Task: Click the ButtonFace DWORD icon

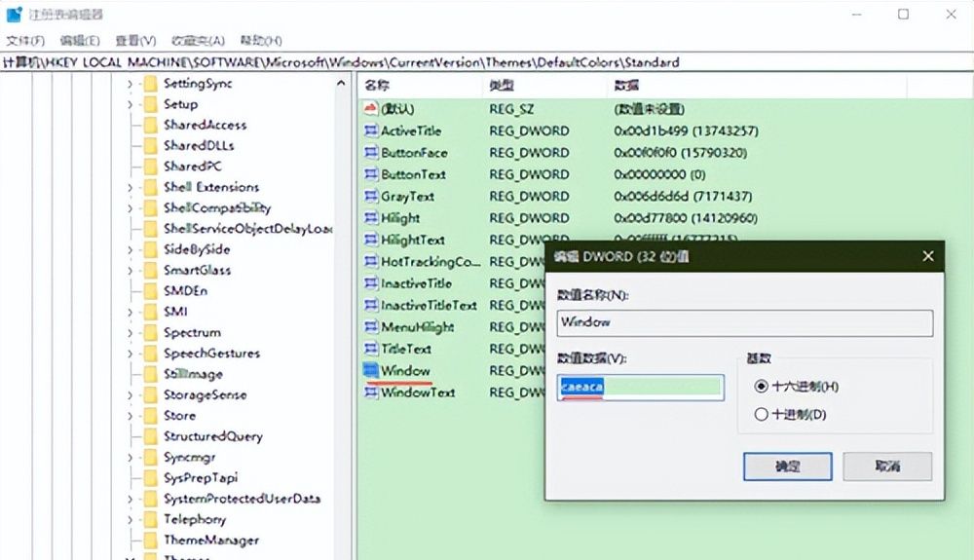Action: (371, 152)
